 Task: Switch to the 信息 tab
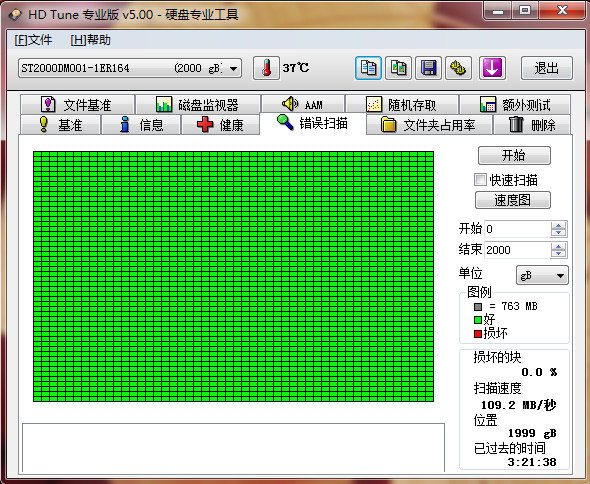click(x=141, y=125)
